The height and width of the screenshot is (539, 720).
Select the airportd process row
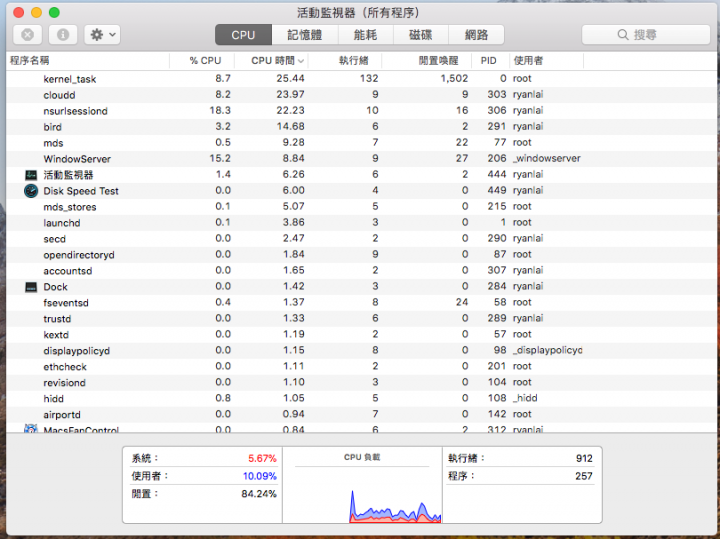coord(360,415)
